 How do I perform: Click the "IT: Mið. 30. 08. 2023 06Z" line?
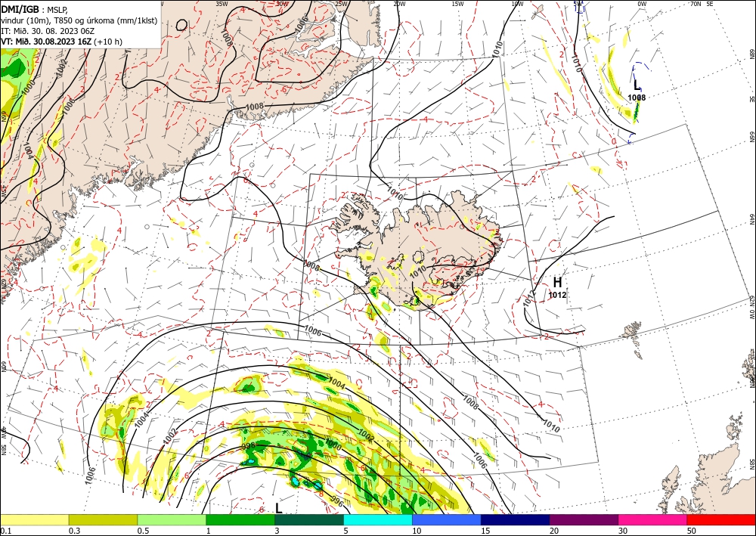47,31
